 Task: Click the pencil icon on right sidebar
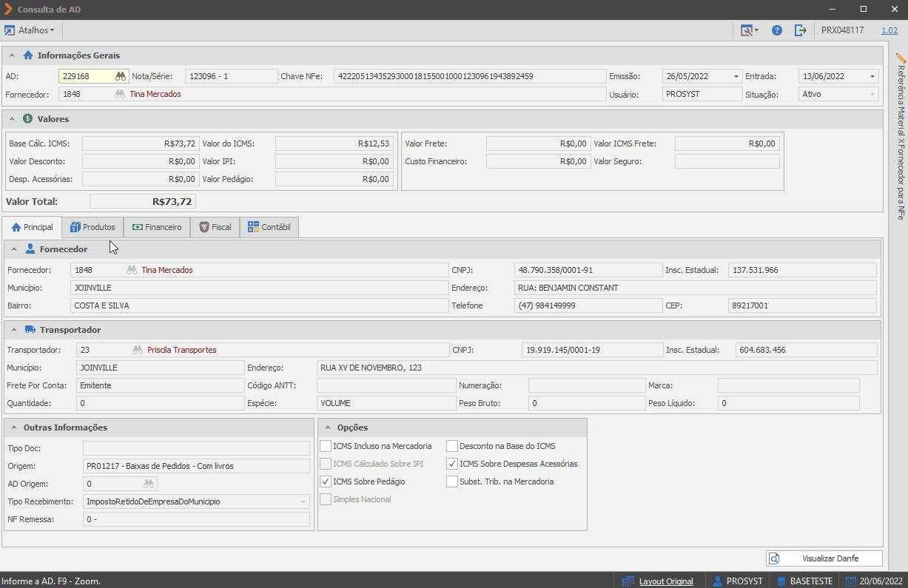pyautogui.click(x=901, y=58)
